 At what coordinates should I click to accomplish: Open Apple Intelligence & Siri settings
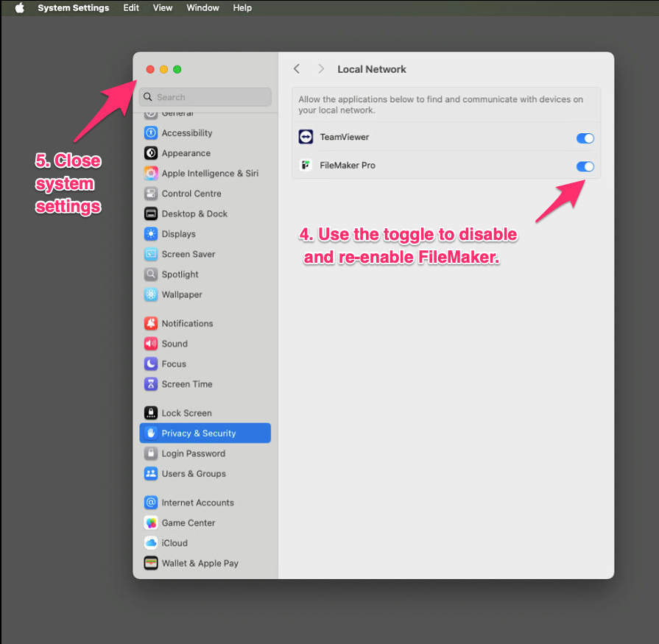205,173
